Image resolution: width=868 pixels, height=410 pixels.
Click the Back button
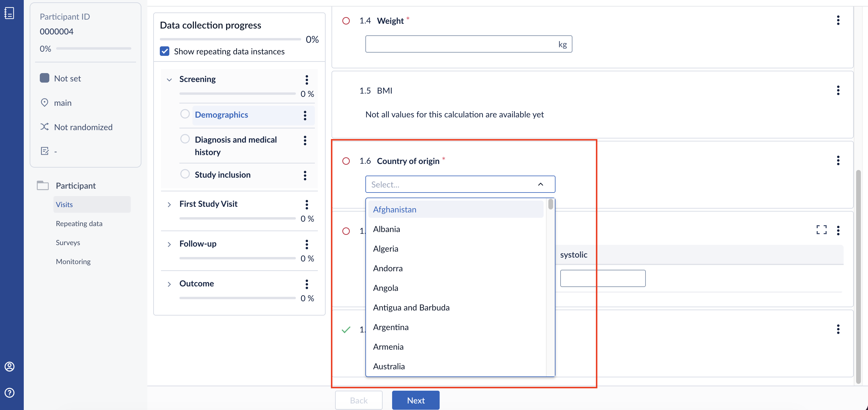(359, 400)
